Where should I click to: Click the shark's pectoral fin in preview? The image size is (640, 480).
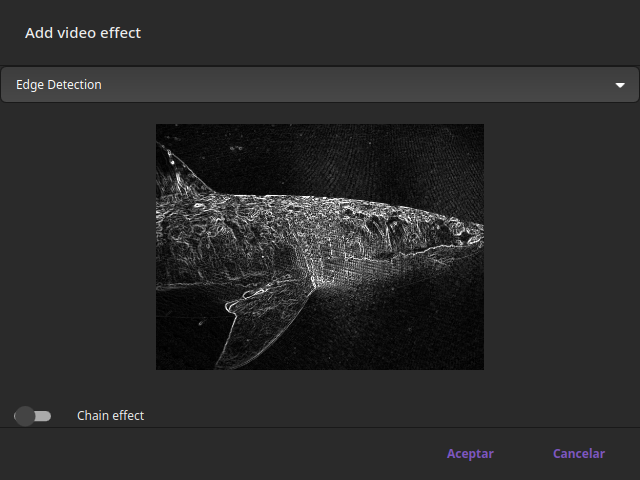258,310
